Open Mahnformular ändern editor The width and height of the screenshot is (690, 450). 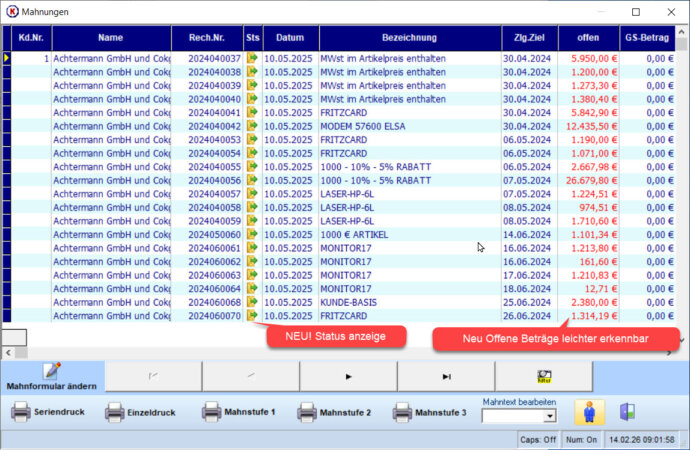coord(51,376)
